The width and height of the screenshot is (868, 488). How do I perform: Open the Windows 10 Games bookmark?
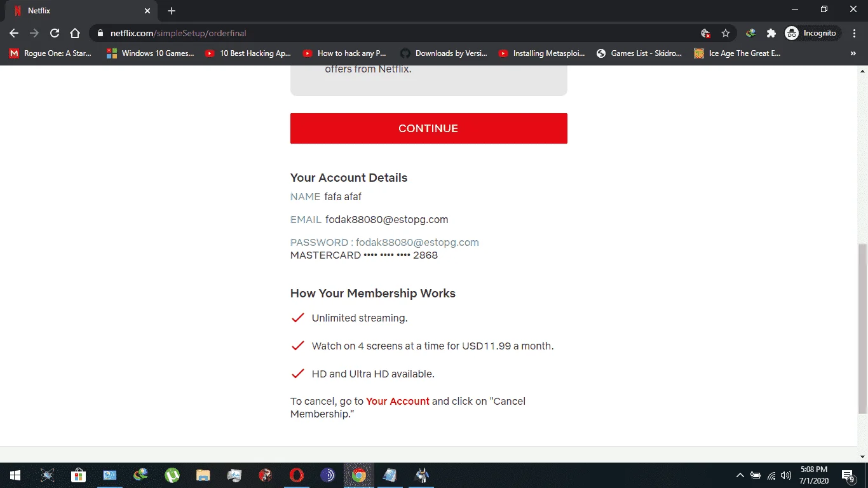coord(151,53)
